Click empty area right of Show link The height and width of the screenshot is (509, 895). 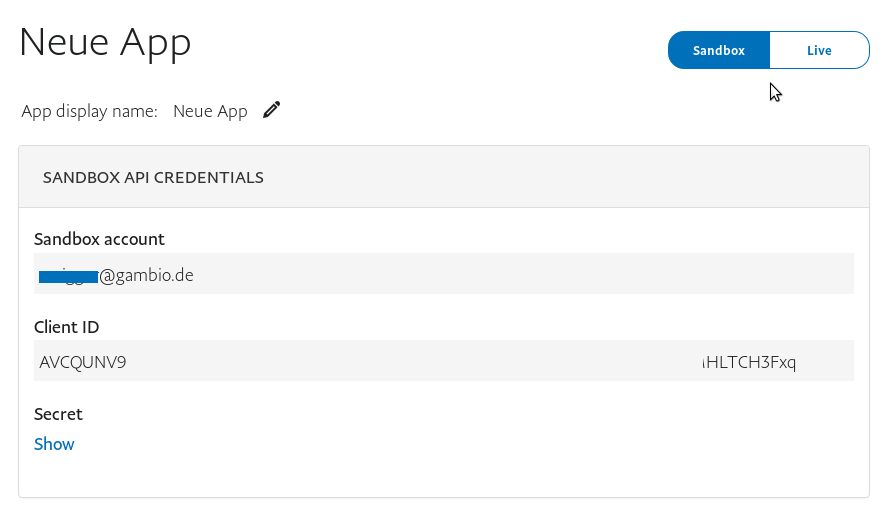[x=400, y=444]
